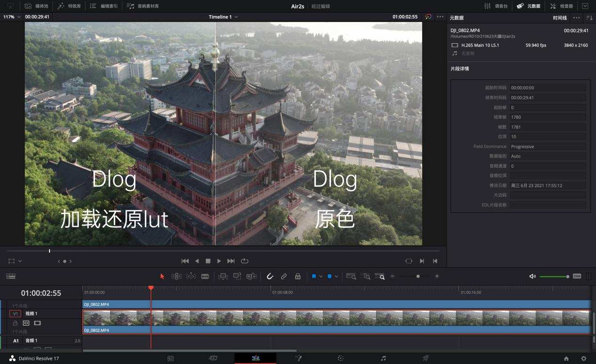The height and width of the screenshot is (364, 596).
Task: Open the Fusion page icon
Action: pos(298,358)
